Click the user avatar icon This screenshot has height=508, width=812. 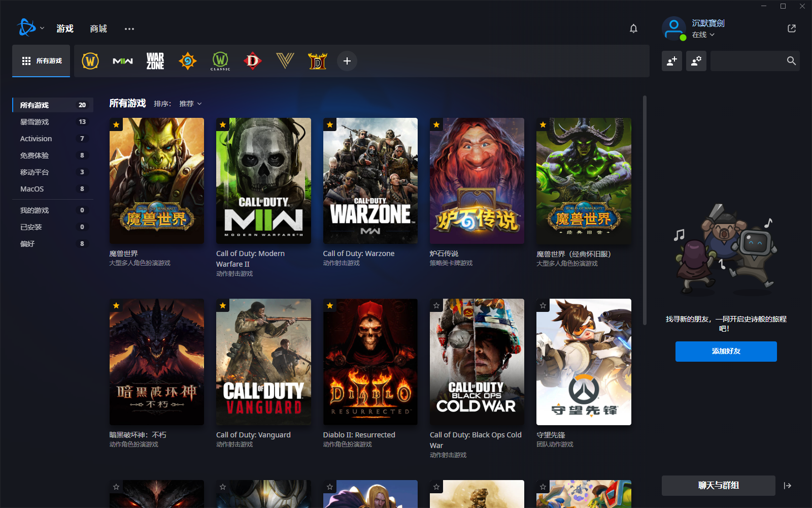674,28
